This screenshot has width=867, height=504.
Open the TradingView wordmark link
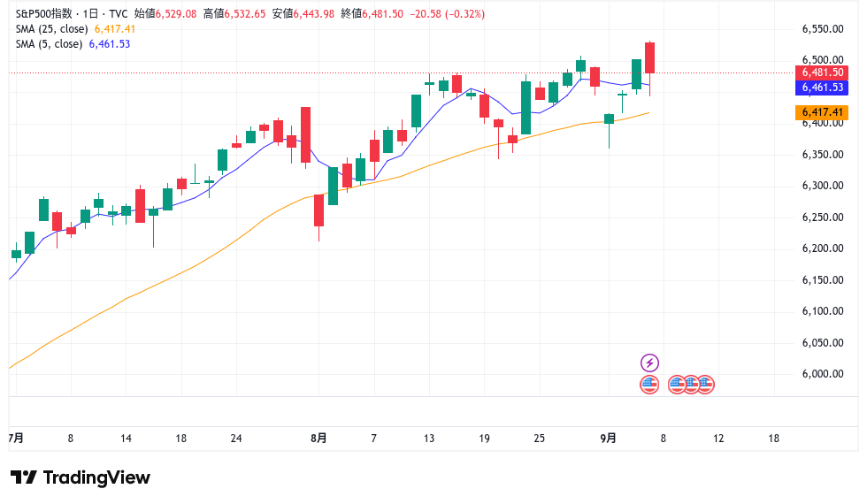click(96, 477)
